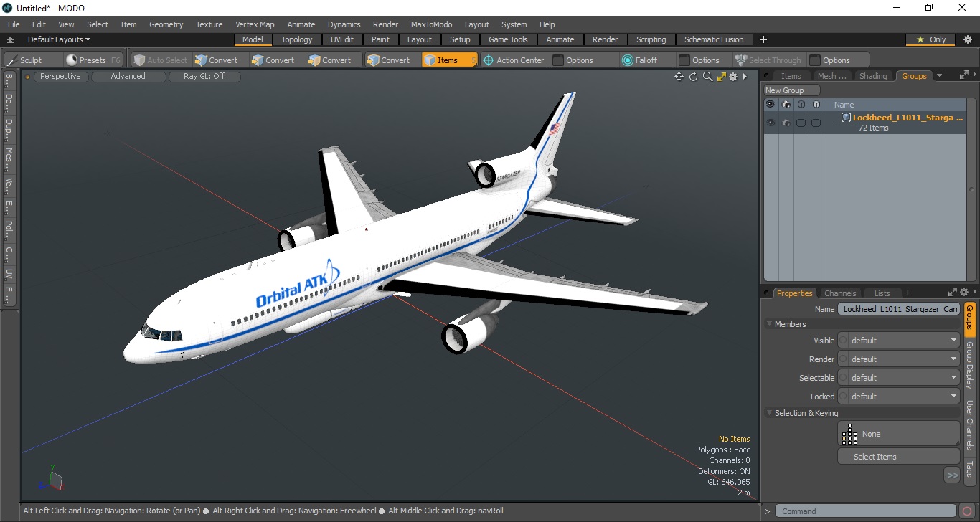
Task: Click the Advanced shading button
Action: coord(128,76)
